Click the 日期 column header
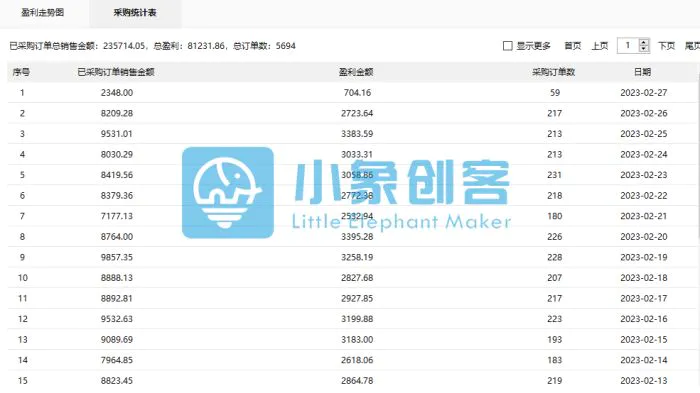The width and height of the screenshot is (700, 393). (642, 72)
